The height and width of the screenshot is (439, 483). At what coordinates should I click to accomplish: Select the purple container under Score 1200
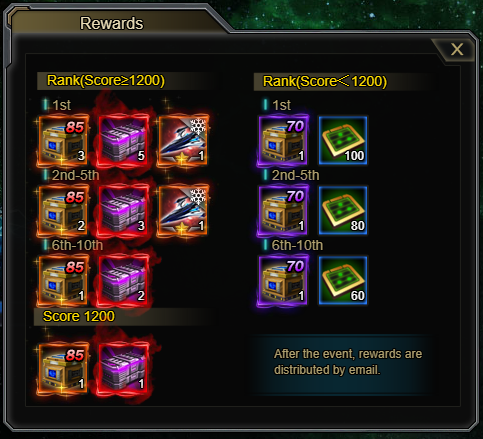[x=123, y=368]
